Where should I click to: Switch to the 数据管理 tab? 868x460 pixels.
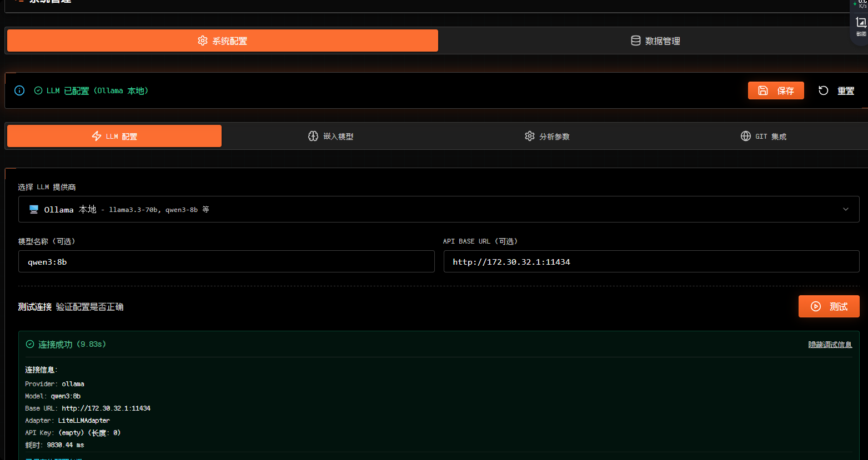[655, 41]
